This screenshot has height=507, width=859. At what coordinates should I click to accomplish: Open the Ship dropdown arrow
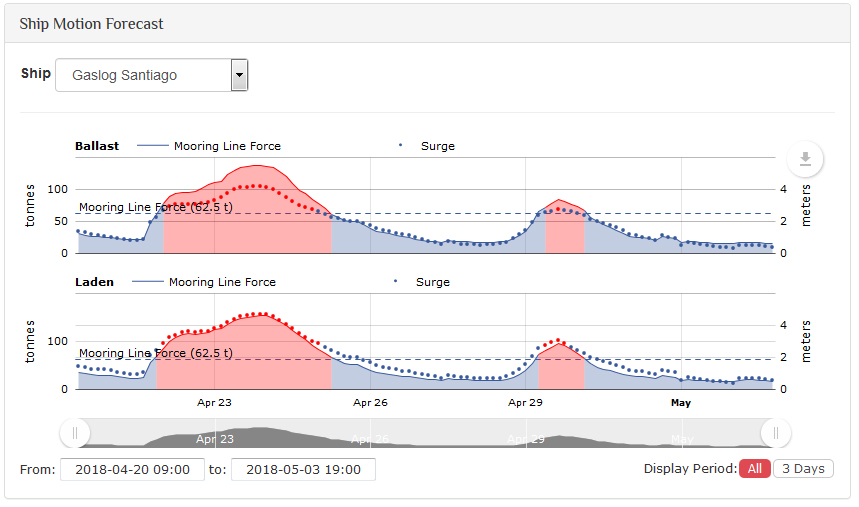[239, 75]
